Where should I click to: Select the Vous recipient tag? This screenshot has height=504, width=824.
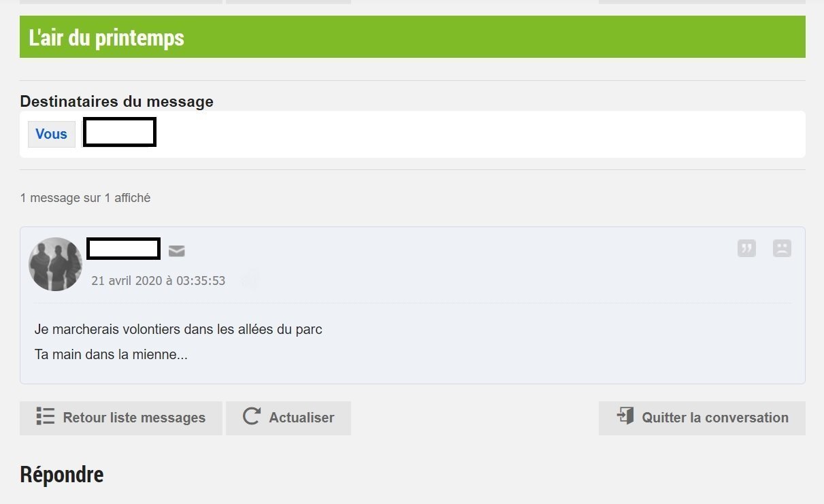click(52, 134)
